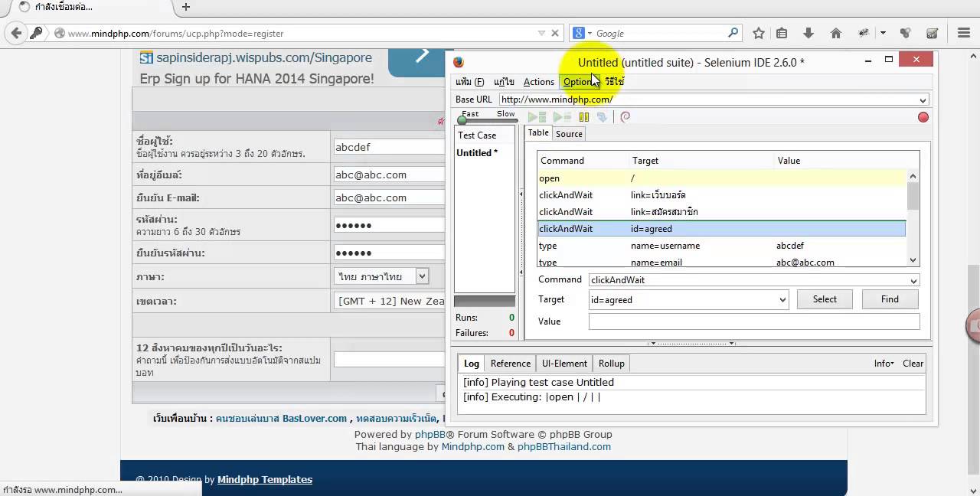Expand the Command combo box dropdown
Screen dimensions: 980x496
(x=914, y=280)
